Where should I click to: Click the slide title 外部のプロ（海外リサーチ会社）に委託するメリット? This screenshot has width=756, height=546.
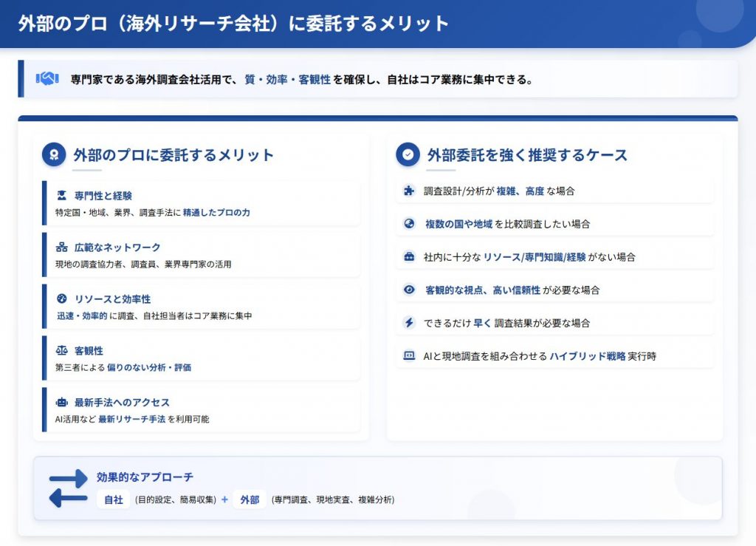click(x=233, y=23)
